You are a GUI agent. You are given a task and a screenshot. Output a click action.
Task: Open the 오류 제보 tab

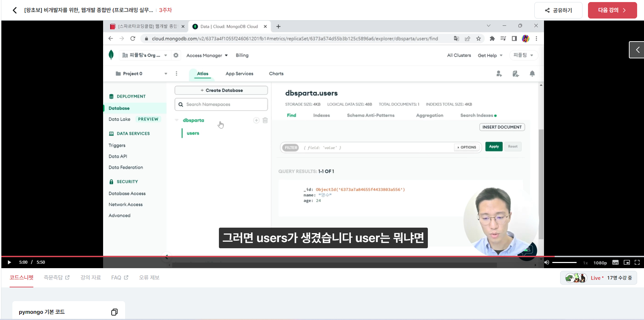click(x=149, y=277)
